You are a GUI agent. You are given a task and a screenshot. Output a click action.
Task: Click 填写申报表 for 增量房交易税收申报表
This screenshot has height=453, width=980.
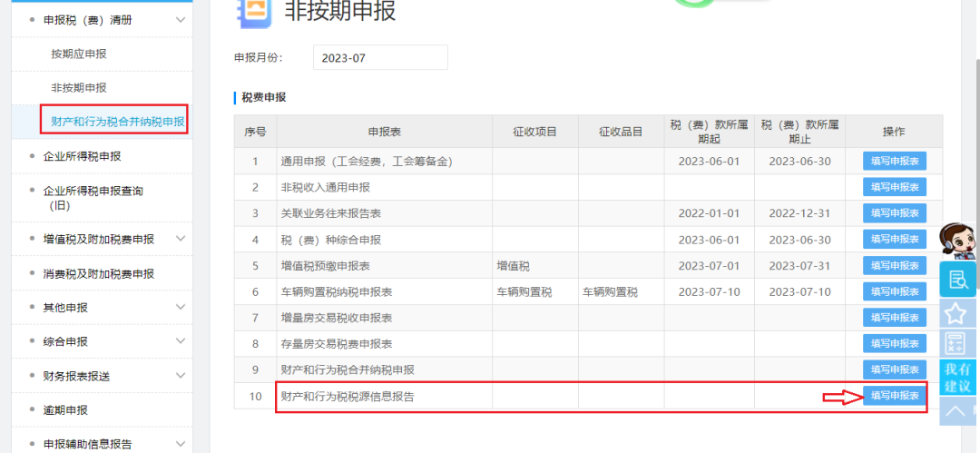pos(895,317)
